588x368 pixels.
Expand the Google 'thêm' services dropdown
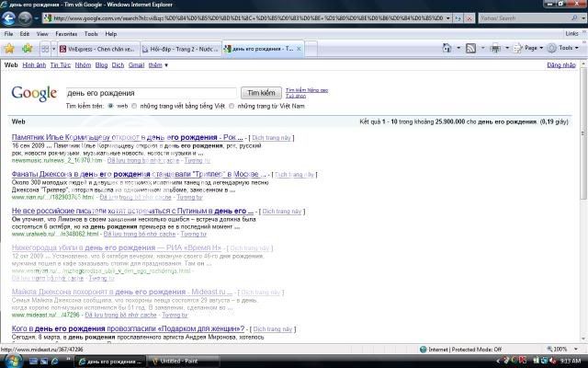(158, 65)
